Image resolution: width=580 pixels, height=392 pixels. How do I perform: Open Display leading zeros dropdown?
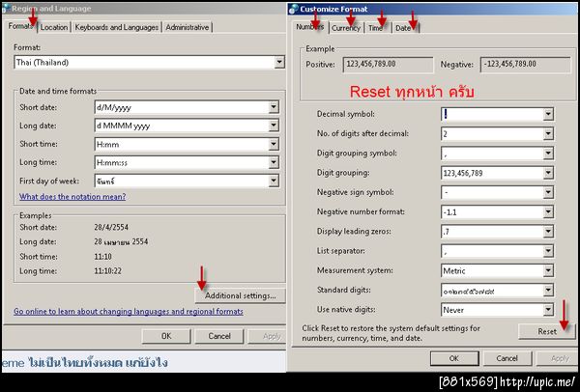click(548, 232)
